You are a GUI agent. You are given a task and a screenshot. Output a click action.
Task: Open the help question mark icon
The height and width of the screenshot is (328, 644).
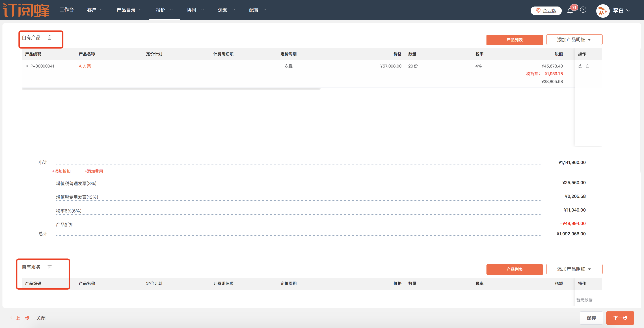[x=583, y=10]
